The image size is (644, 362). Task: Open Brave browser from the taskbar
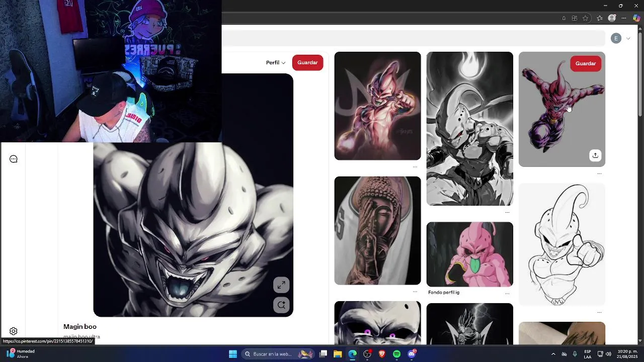(382, 354)
